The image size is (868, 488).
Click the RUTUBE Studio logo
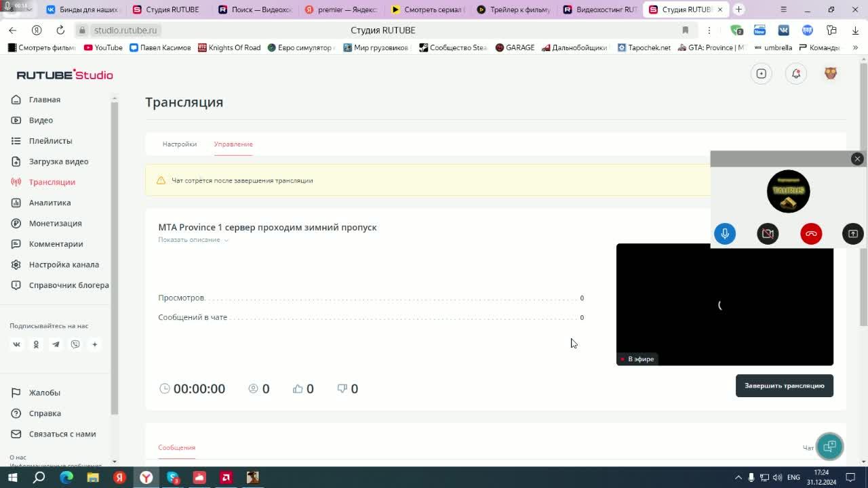pyautogui.click(x=65, y=75)
